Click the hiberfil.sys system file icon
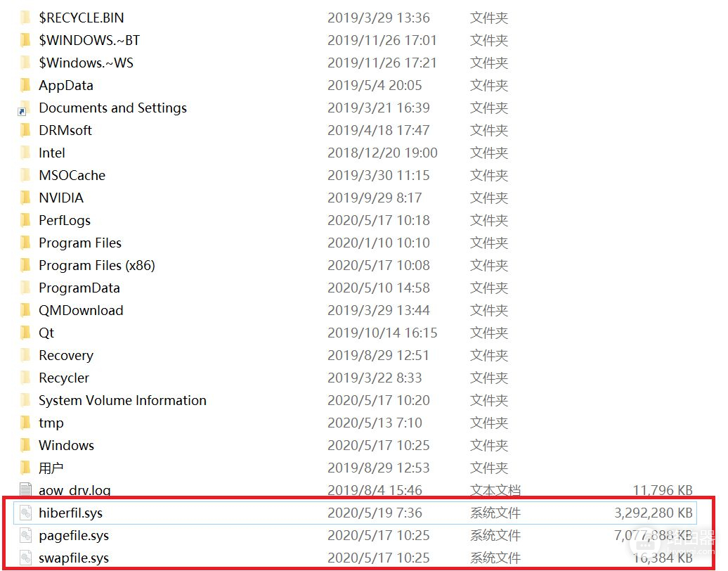The width and height of the screenshot is (728, 571). 26,513
